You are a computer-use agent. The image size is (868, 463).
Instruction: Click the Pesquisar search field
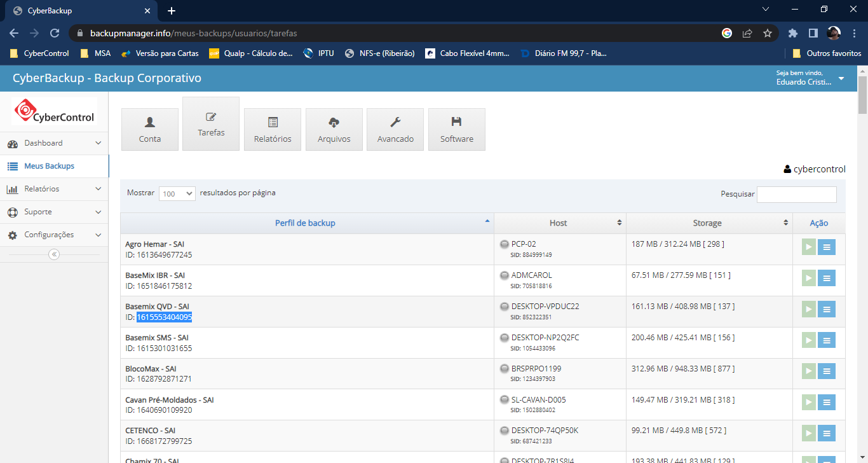[x=796, y=195]
